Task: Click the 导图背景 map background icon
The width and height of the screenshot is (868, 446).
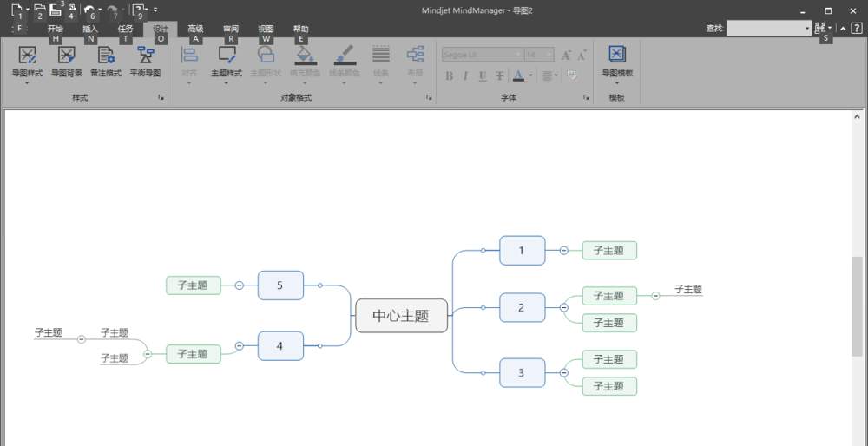Action: pos(67,55)
